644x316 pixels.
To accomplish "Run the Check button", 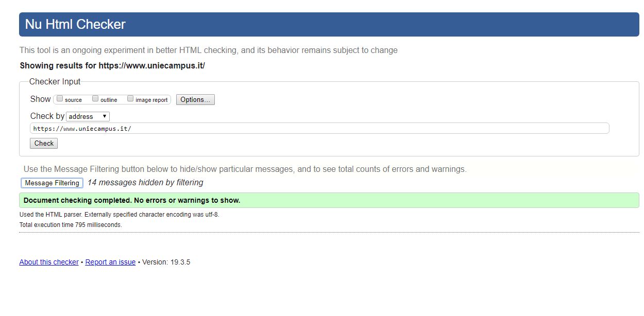I will (44, 144).
